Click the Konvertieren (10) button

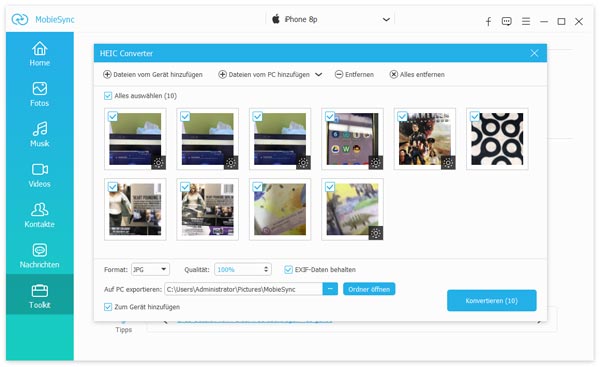(x=492, y=300)
